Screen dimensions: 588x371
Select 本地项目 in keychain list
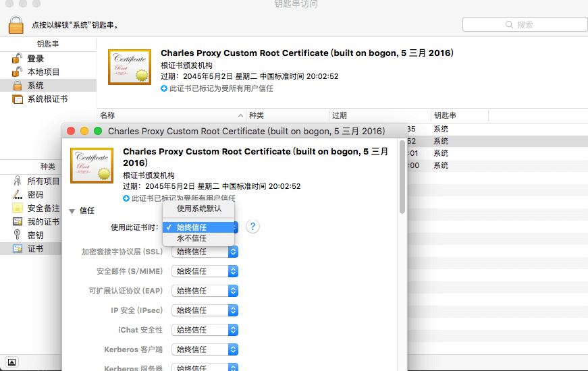click(x=43, y=72)
